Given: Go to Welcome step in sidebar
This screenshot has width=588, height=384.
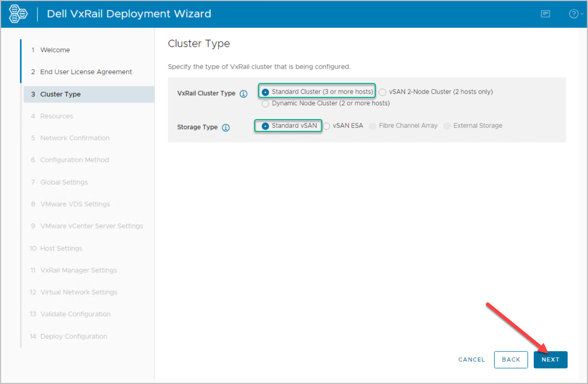Looking at the screenshot, I should [x=55, y=50].
